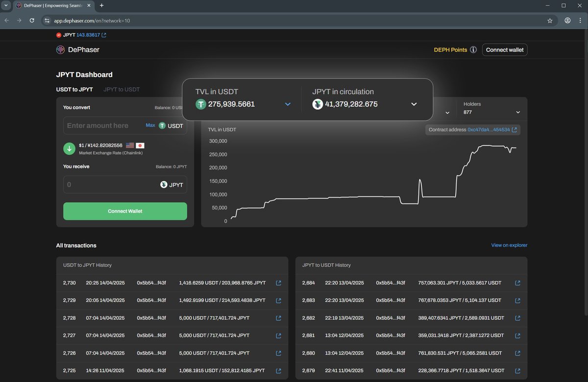Click the Connect wallet header button

pos(505,50)
